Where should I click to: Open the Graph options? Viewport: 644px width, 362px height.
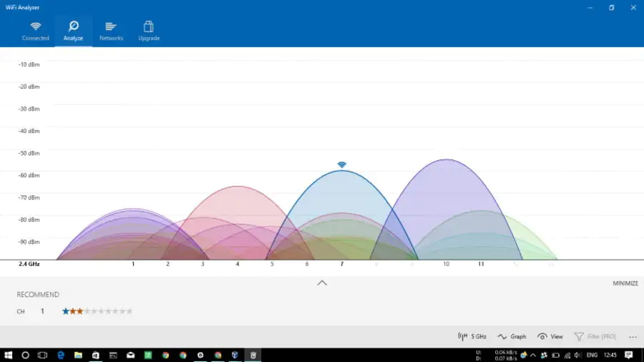(512, 336)
